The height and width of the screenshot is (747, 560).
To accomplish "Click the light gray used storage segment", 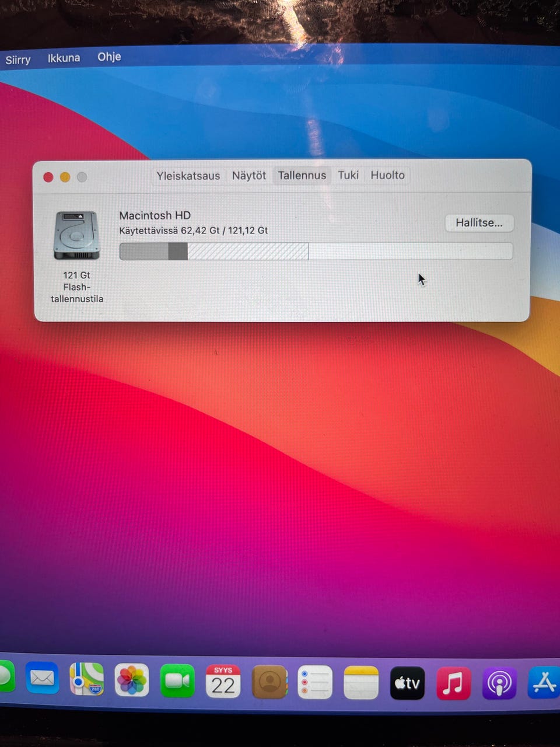I will tap(144, 252).
